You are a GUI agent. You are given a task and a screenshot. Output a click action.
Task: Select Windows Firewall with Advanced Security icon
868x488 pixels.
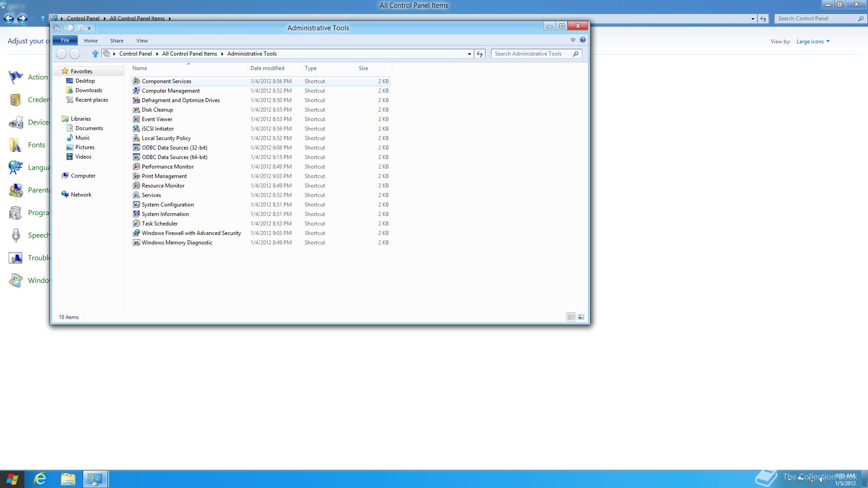pos(136,233)
